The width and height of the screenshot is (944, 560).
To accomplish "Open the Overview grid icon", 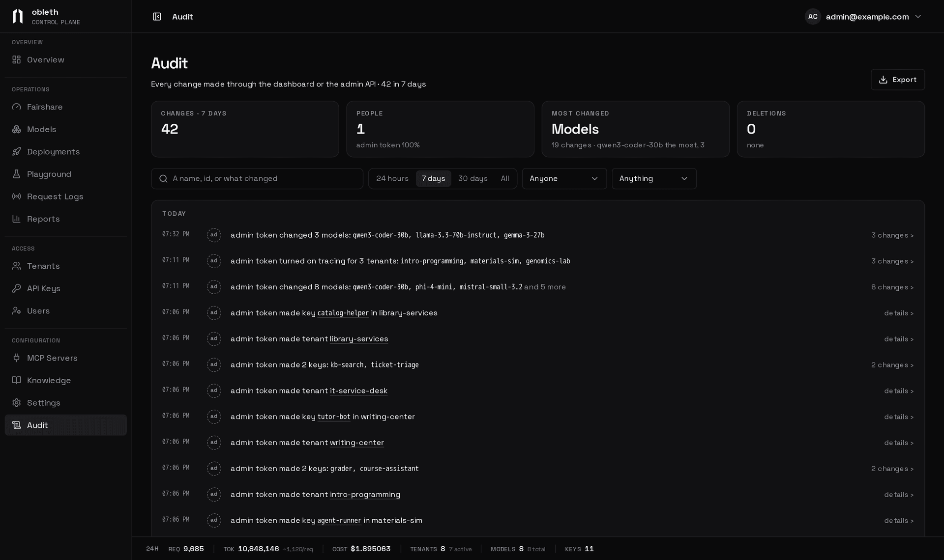I will pos(17,60).
